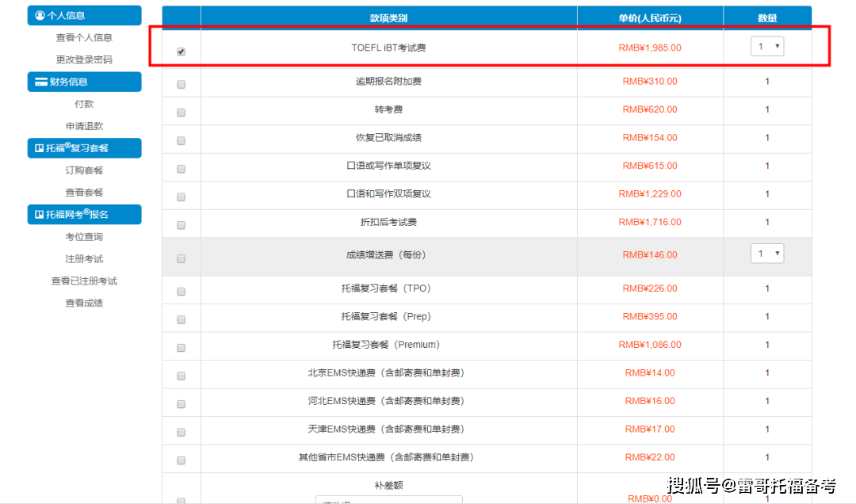Click the 逾期报名附加费 item name
The width and height of the screenshot is (856, 504).
point(388,82)
